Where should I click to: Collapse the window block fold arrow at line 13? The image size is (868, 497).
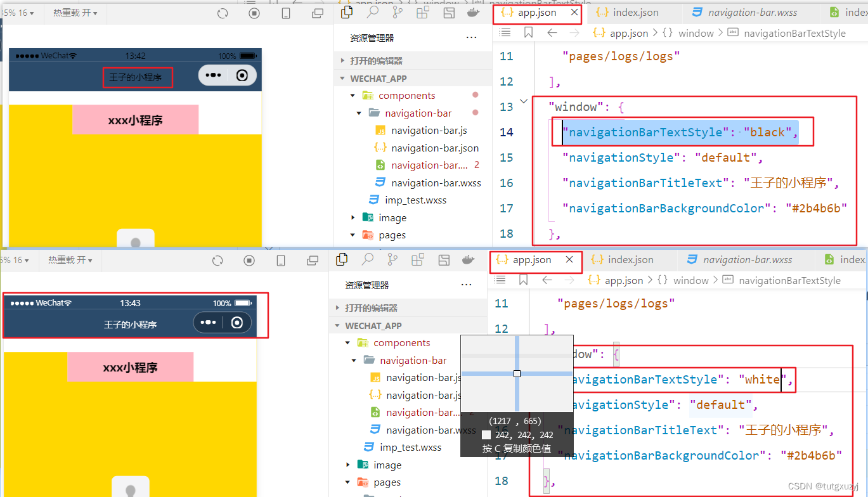point(524,101)
